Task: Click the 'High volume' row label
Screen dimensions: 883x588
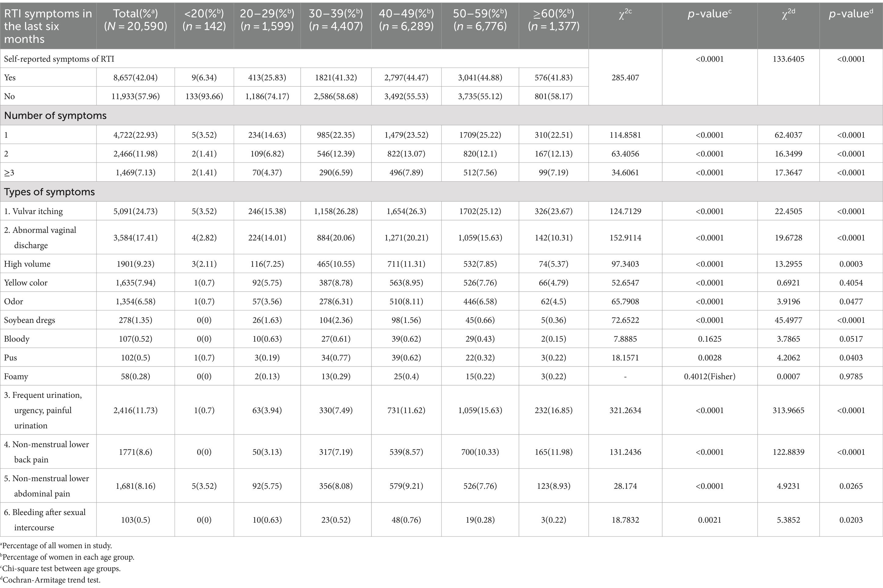Action: [27, 264]
